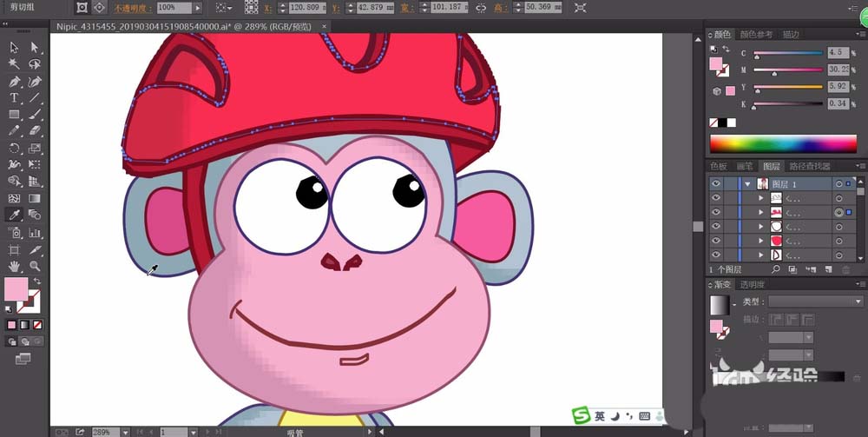Image resolution: width=868 pixels, height=437 pixels.
Task: Click the Edit Contents icon in control bar
Action: [99, 8]
